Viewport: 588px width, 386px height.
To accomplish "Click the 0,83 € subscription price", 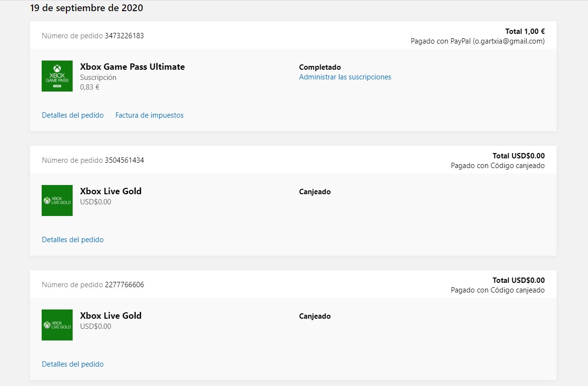I will point(90,88).
